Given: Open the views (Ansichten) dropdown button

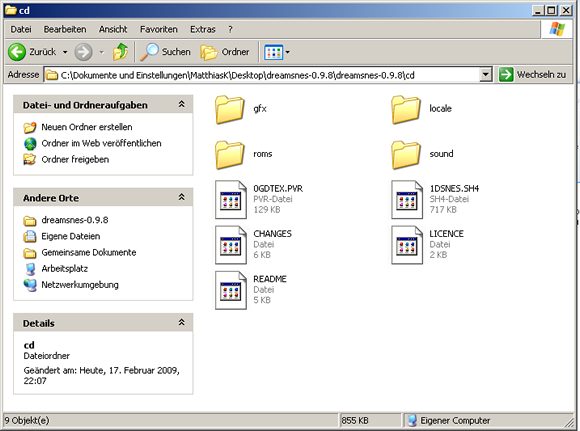Looking at the screenshot, I should click(277, 52).
